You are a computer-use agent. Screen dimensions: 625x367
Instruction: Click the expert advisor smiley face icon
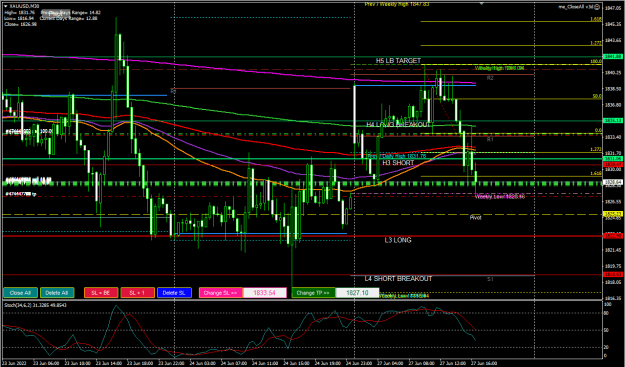coord(597,7)
